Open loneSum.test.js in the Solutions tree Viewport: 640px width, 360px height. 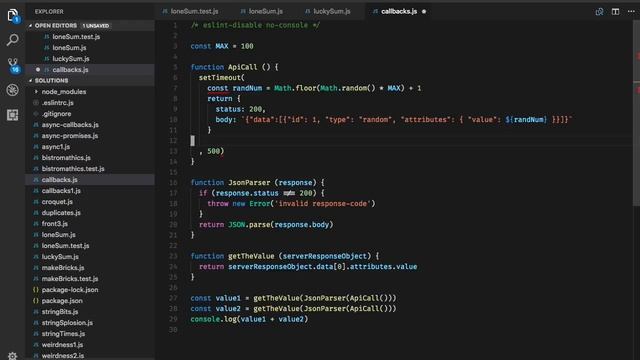pos(65,246)
